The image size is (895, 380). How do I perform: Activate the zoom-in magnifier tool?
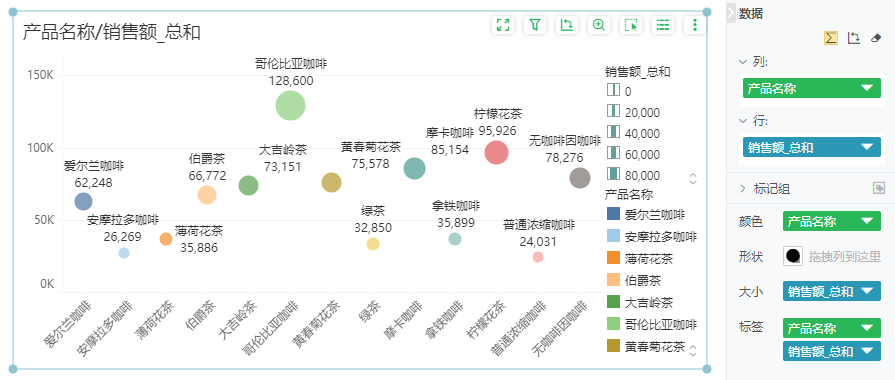(599, 25)
